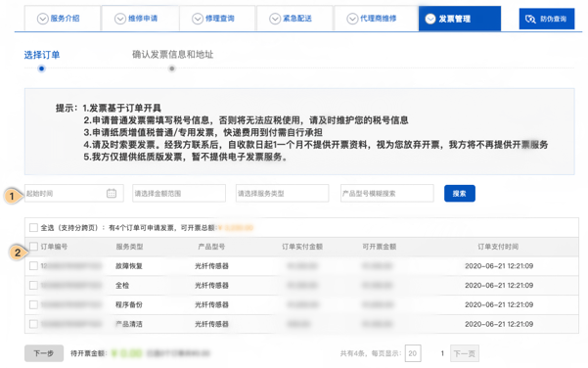The image size is (588, 368).
Task: Click the circle chevron icon beside 发票管理
Action: pos(430,19)
